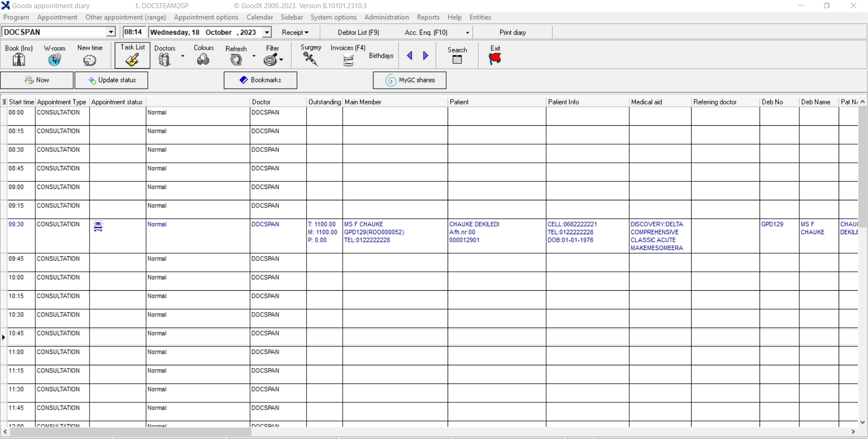Click the Bookmarks button
868x439 pixels.
[260, 80]
